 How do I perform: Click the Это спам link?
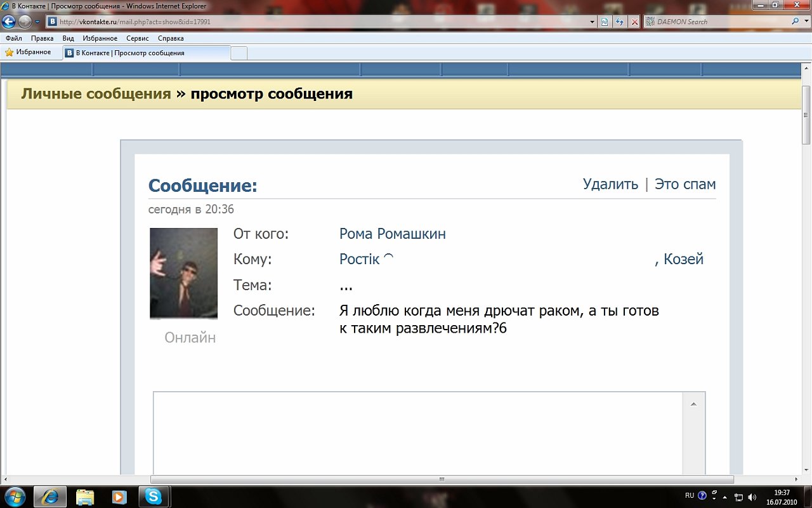(685, 184)
